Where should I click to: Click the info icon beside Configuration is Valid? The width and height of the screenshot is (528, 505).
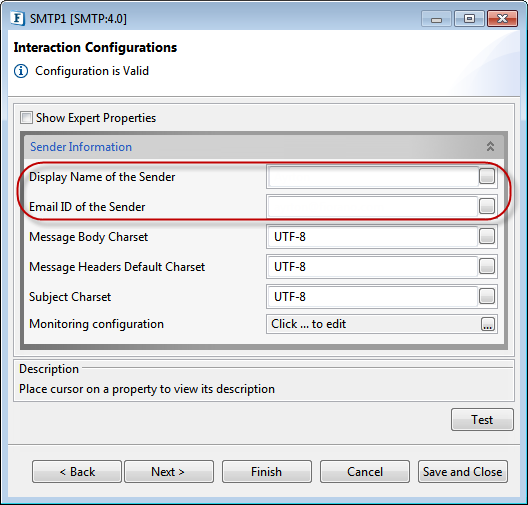point(21,71)
